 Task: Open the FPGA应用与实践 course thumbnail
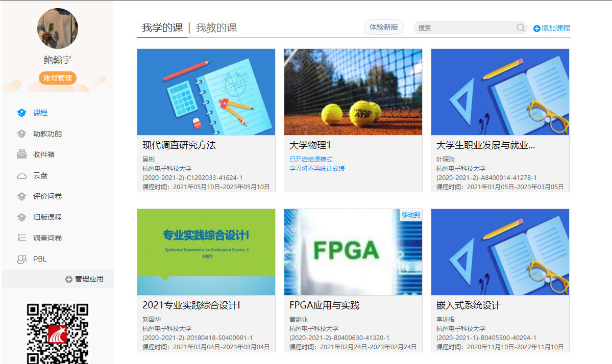tap(353, 252)
